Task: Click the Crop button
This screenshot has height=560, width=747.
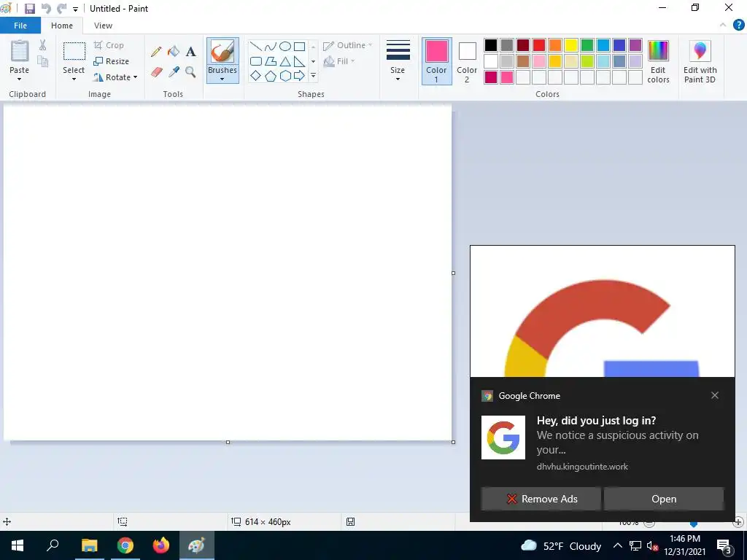Action: pyautogui.click(x=109, y=45)
